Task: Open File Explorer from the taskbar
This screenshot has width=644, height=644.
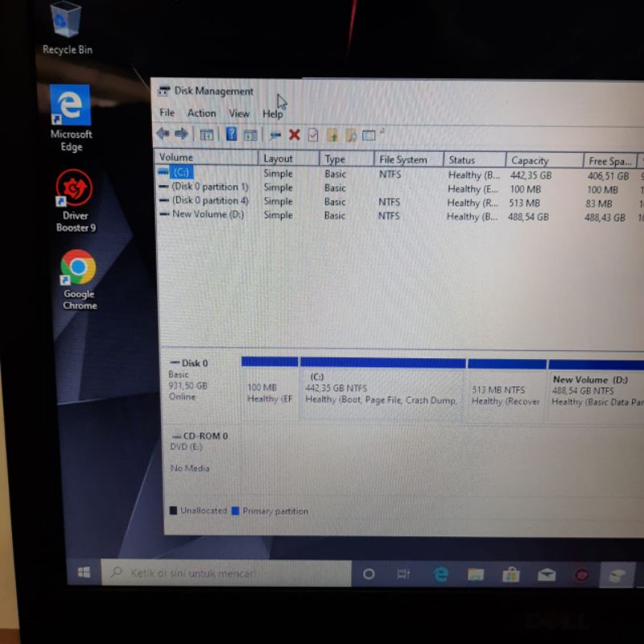Action: pos(476,574)
